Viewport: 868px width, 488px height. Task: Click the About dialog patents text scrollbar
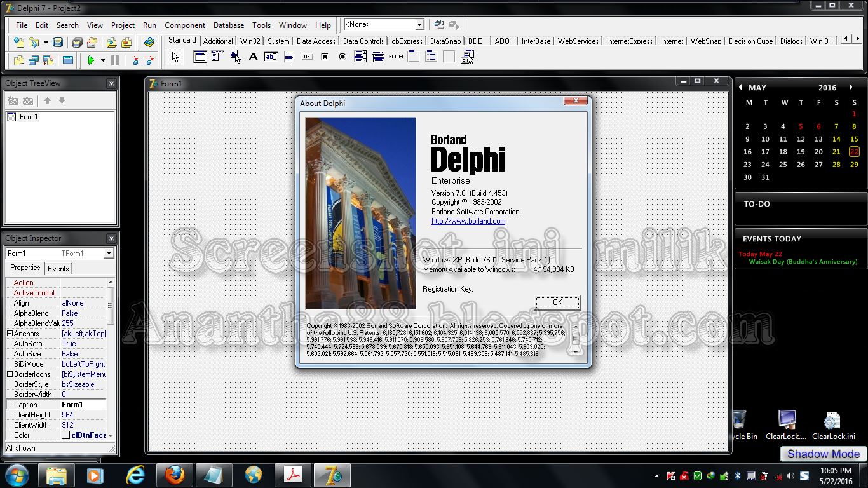[x=574, y=338]
